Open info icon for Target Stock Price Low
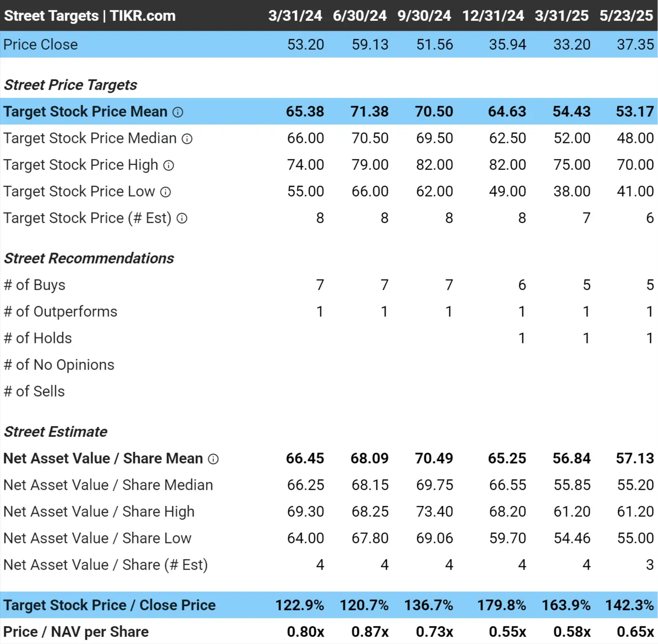Screen dimensions: 658x644 pyautogui.click(x=165, y=192)
